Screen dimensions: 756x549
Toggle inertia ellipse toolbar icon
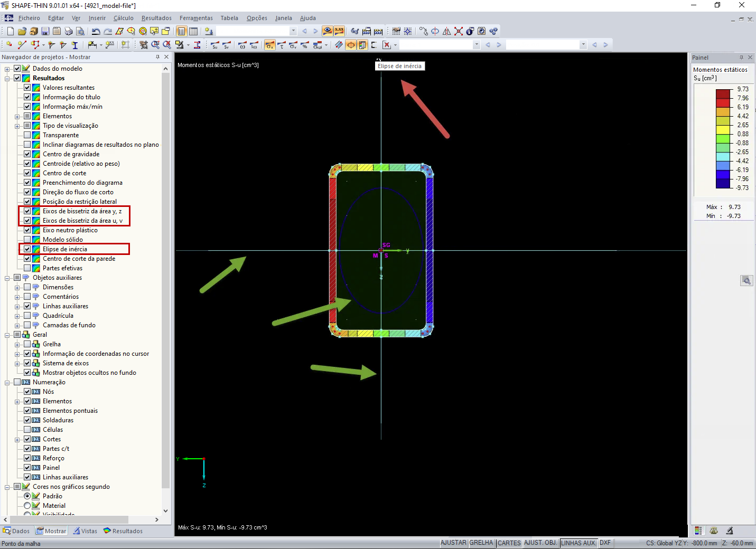351,45
